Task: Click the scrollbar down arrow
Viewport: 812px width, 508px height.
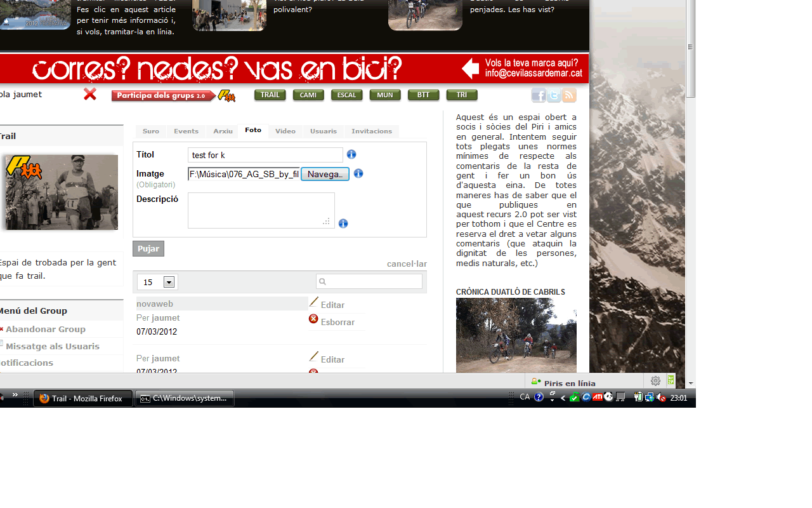Action: [x=691, y=384]
